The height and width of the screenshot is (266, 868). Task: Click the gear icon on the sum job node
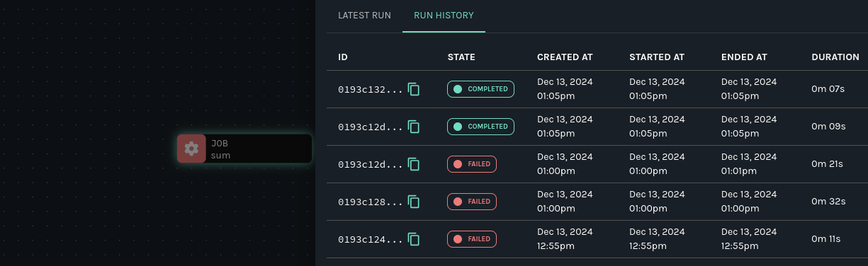(x=191, y=149)
